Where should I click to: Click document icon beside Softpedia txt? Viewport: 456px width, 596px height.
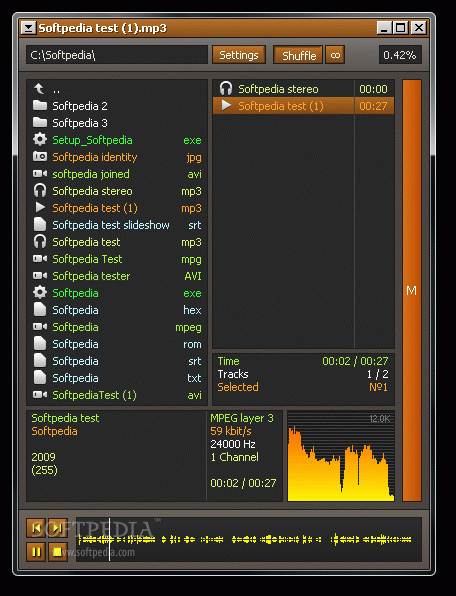click(40, 377)
